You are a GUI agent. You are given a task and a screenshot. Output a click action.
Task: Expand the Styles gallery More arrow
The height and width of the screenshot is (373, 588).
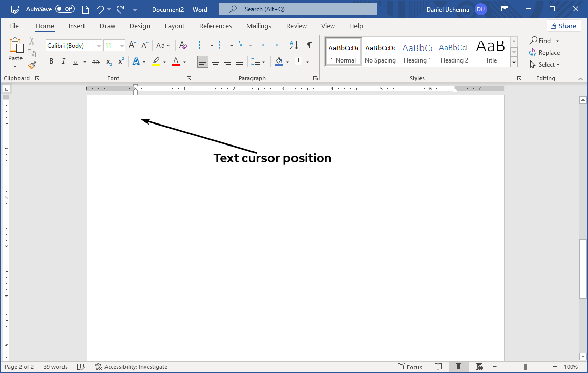514,63
